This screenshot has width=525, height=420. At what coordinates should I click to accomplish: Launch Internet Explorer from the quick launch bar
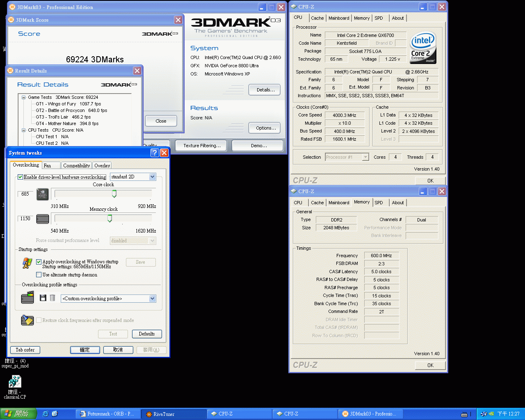pos(45,414)
